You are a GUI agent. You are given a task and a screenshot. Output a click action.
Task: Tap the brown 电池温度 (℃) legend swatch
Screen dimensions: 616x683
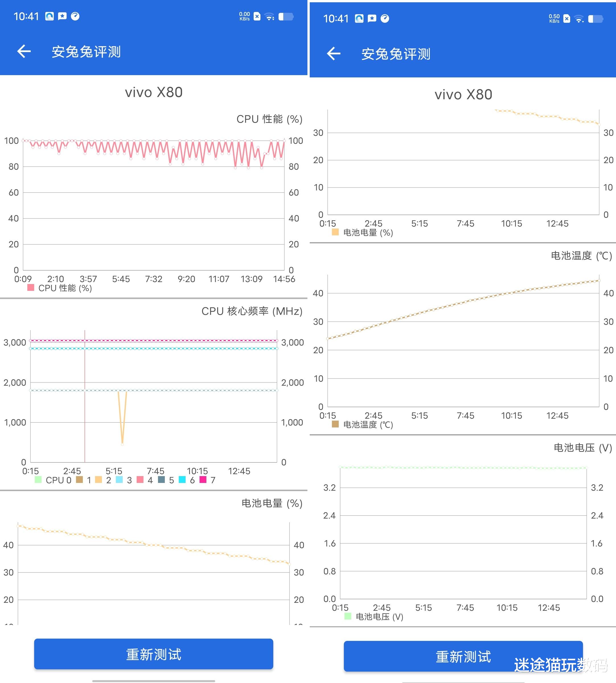point(335,424)
